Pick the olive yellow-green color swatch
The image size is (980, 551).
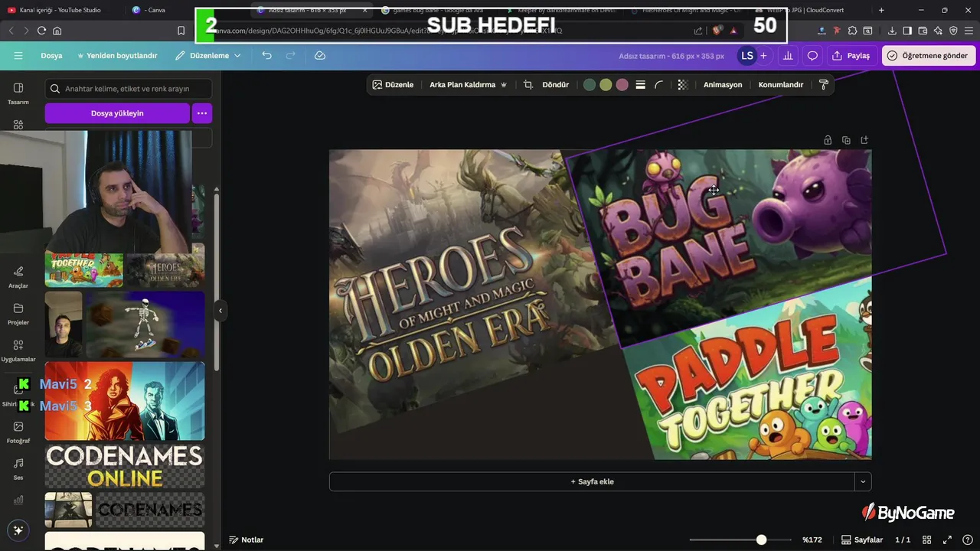(606, 85)
